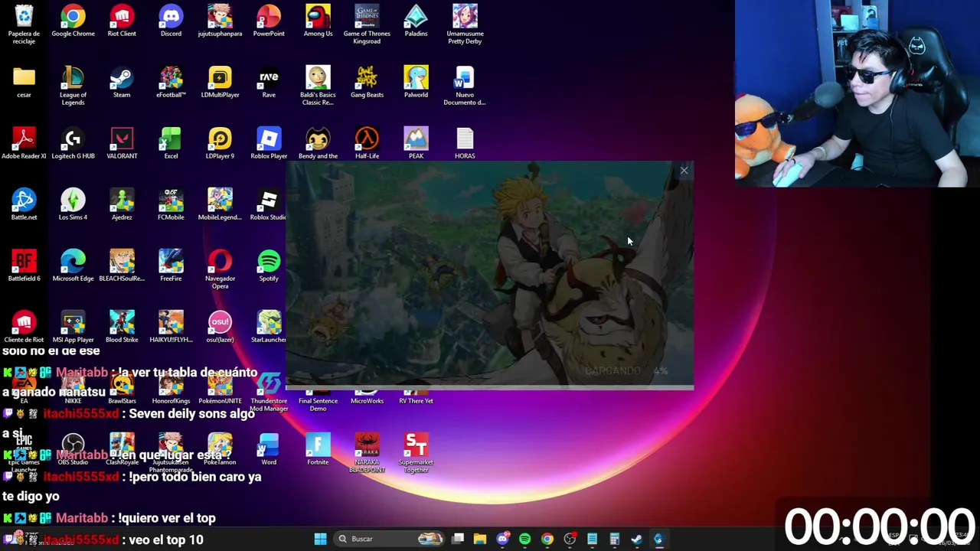Select the Word desktop shortcut
The height and width of the screenshot is (551, 980).
(269, 449)
